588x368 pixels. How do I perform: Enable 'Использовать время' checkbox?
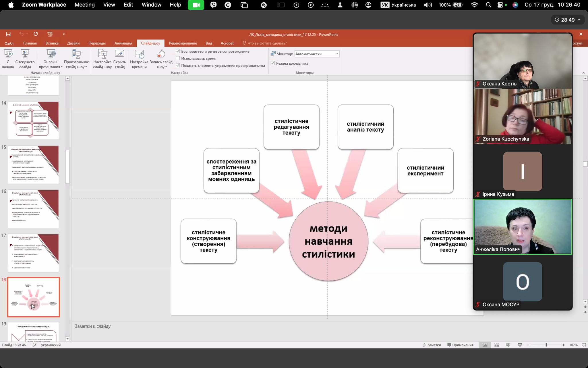[178, 58]
